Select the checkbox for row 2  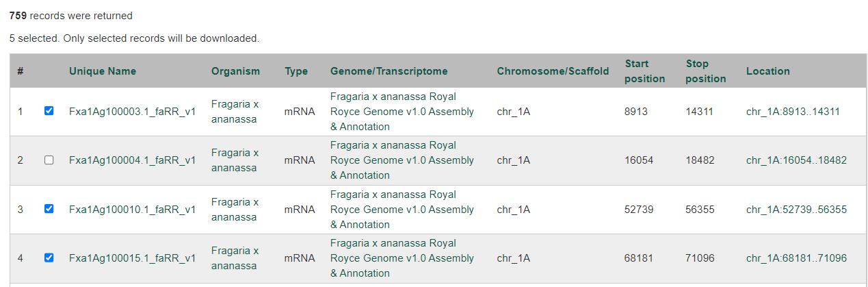click(x=49, y=160)
